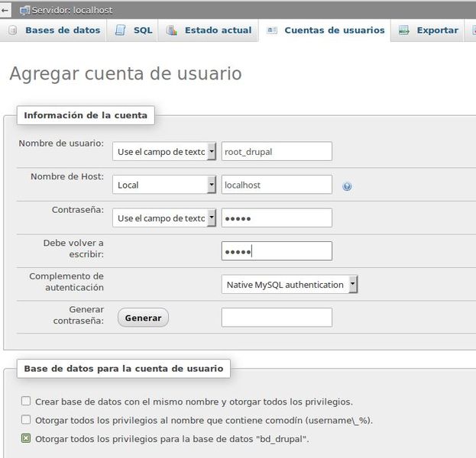Click the root_drupal username text field

tap(277, 151)
